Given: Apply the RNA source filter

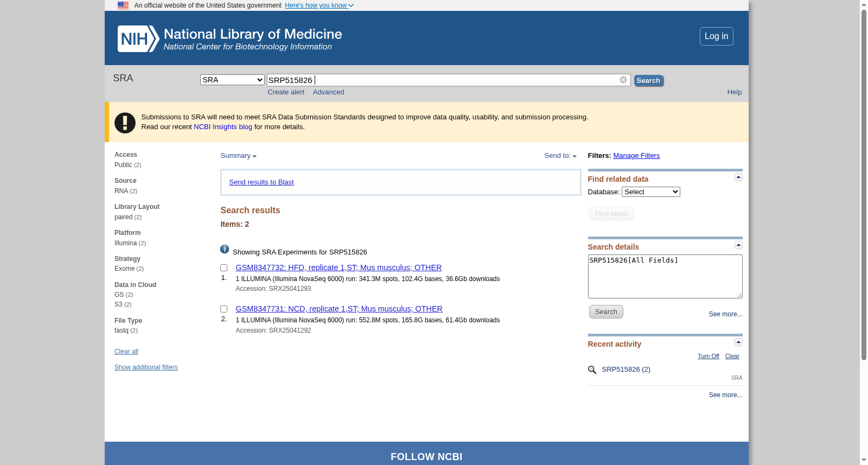Looking at the screenshot, I should pyautogui.click(x=121, y=191).
